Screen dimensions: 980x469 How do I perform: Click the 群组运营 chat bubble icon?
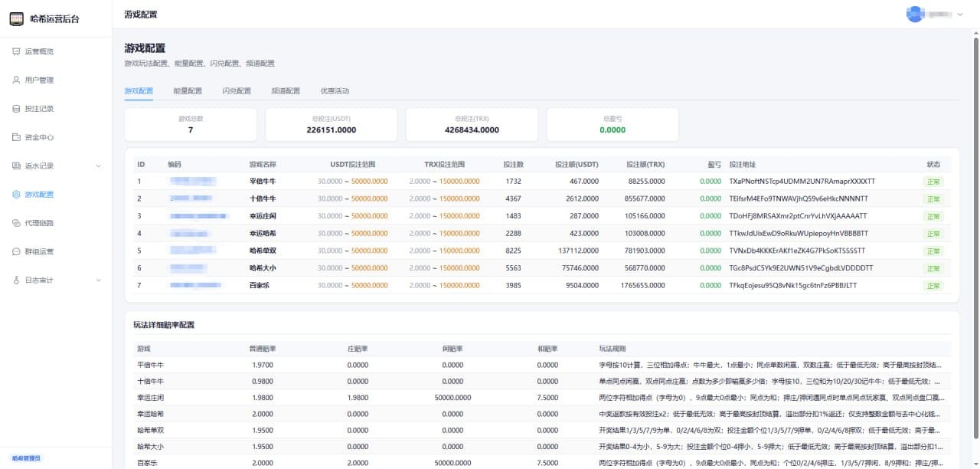coord(17,251)
